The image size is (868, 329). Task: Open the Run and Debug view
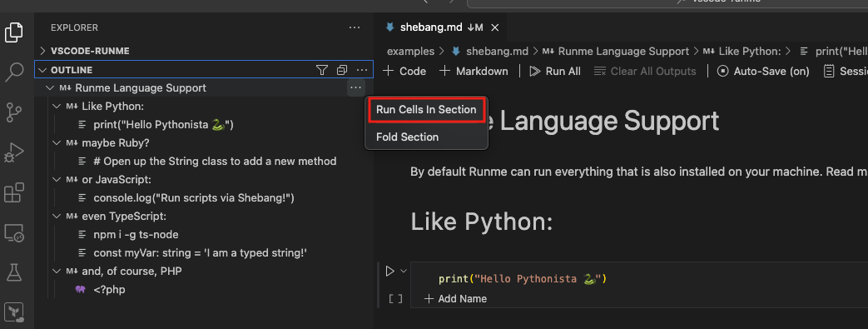14,152
